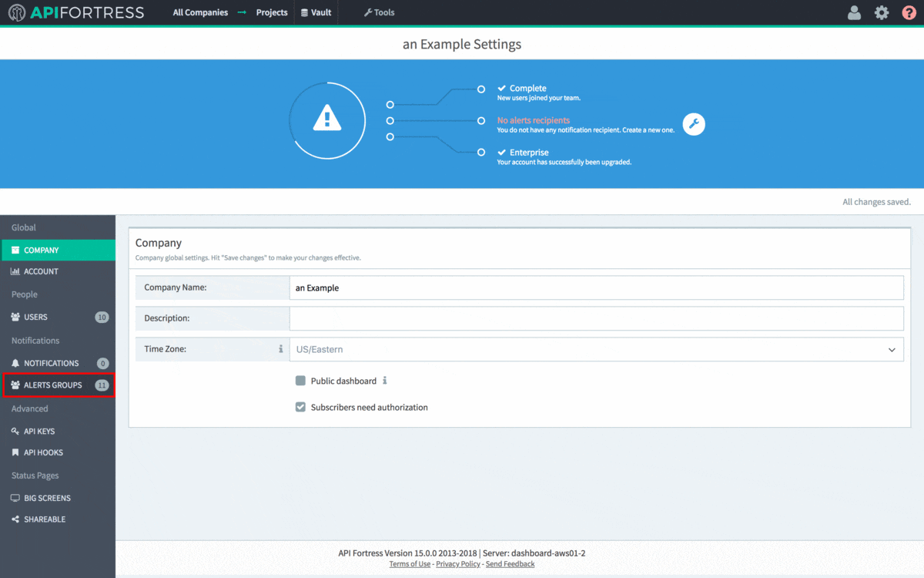The height and width of the screenshot is (578, 924).
Task: Click the warning triangle status icon
Action: [x=327, y=120]
